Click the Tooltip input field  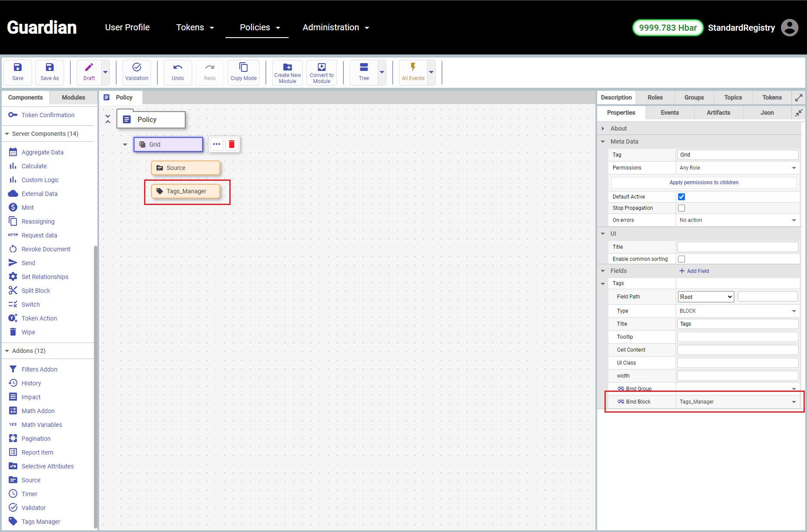(x=737, y=337)
